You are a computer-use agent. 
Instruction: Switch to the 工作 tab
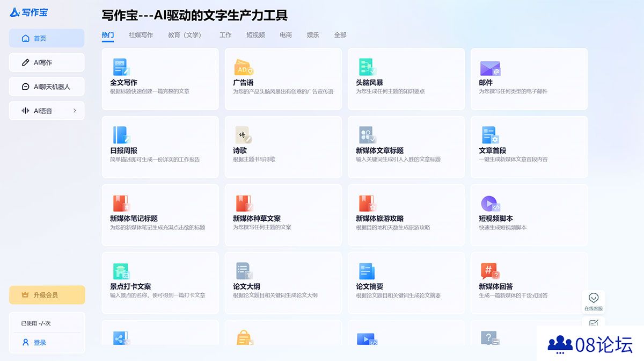pos(225,35)
